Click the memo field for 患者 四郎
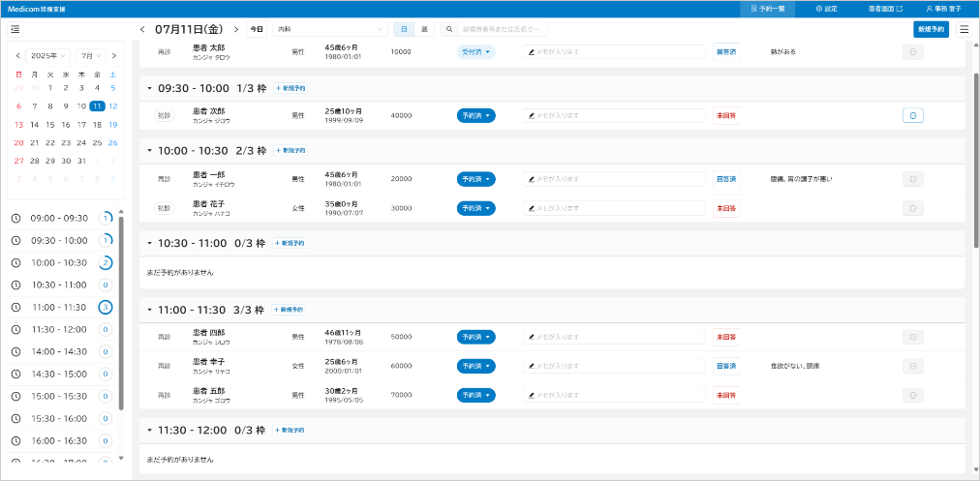This screenshot has width=980, height=481. (614, 337)
